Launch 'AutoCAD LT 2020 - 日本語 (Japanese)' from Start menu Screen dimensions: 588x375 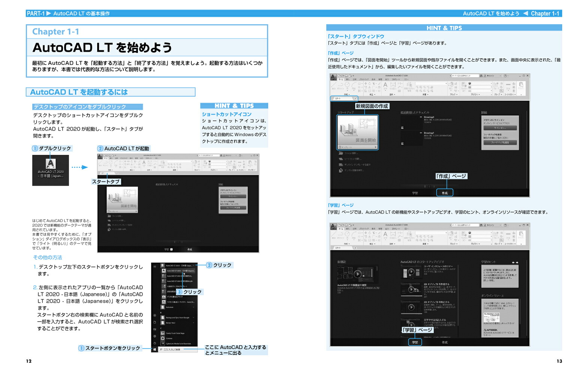pyautogui.click(x=178, y=271)
